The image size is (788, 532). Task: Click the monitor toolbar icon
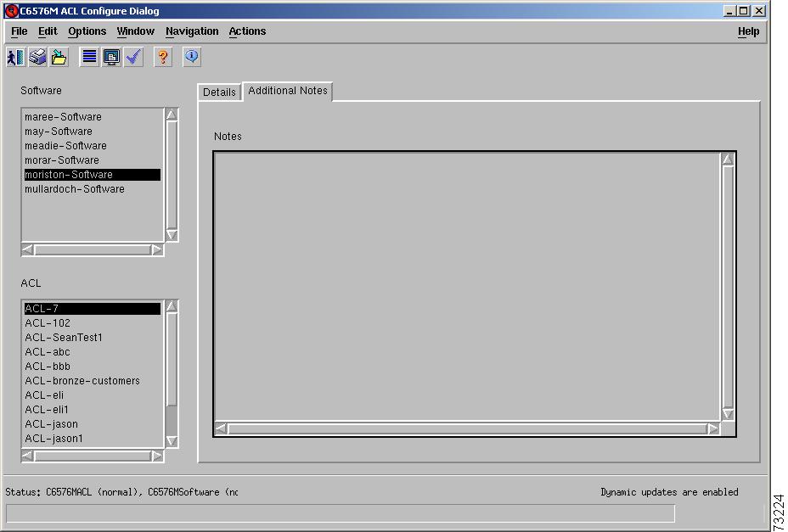coord(111,57)
